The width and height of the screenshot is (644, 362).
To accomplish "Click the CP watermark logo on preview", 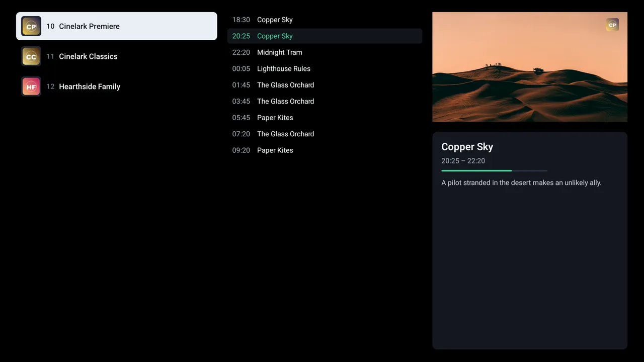I will [612, 25].
